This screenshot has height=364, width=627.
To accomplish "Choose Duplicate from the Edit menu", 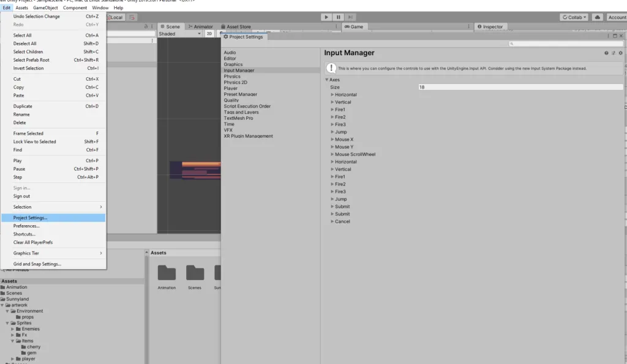I will point(54,106).
